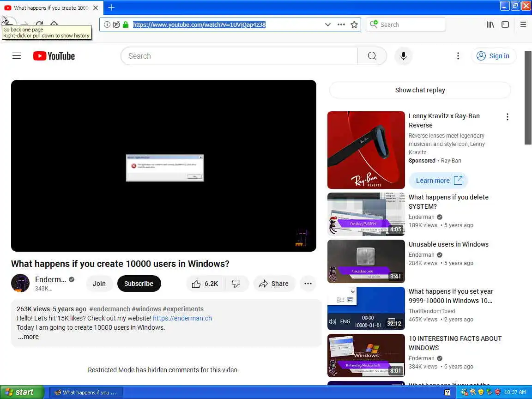
Task: Open the Firefox application menu
Action: click(x=523, y=24)
